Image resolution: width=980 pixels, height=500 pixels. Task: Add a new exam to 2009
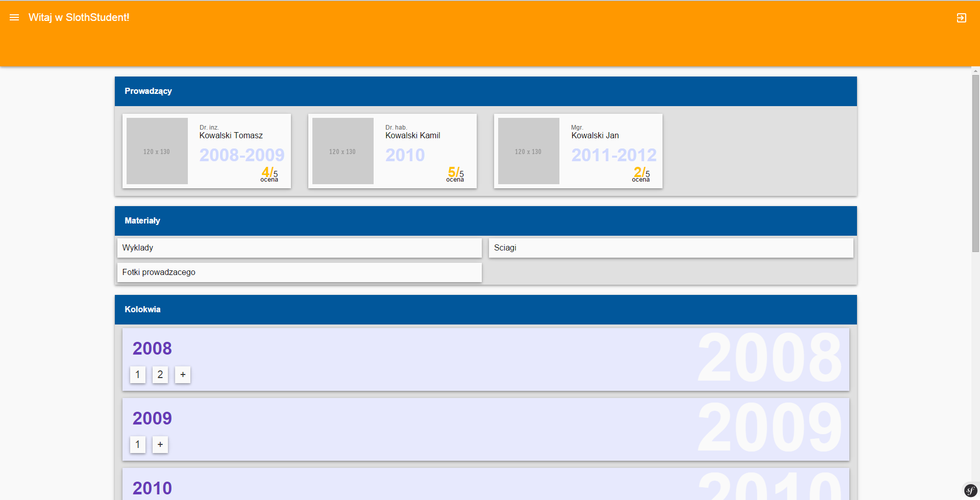(x=160, y=445)
